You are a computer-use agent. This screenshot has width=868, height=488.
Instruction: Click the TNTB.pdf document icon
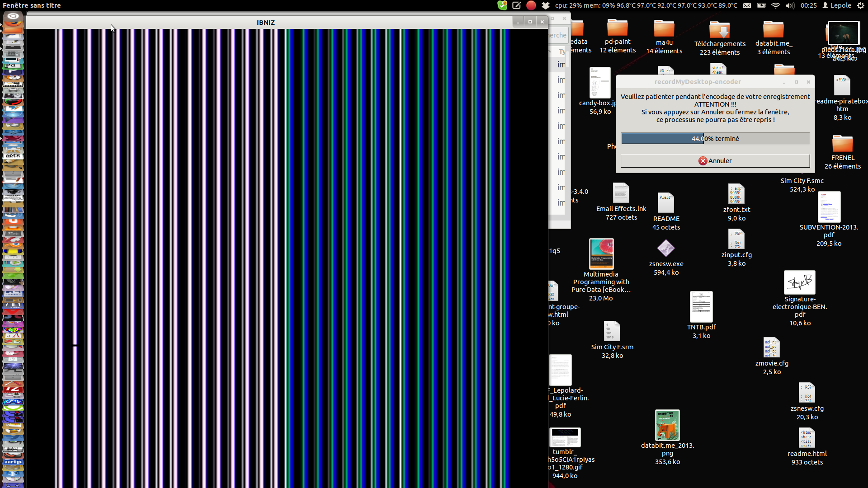pos(701,307)
